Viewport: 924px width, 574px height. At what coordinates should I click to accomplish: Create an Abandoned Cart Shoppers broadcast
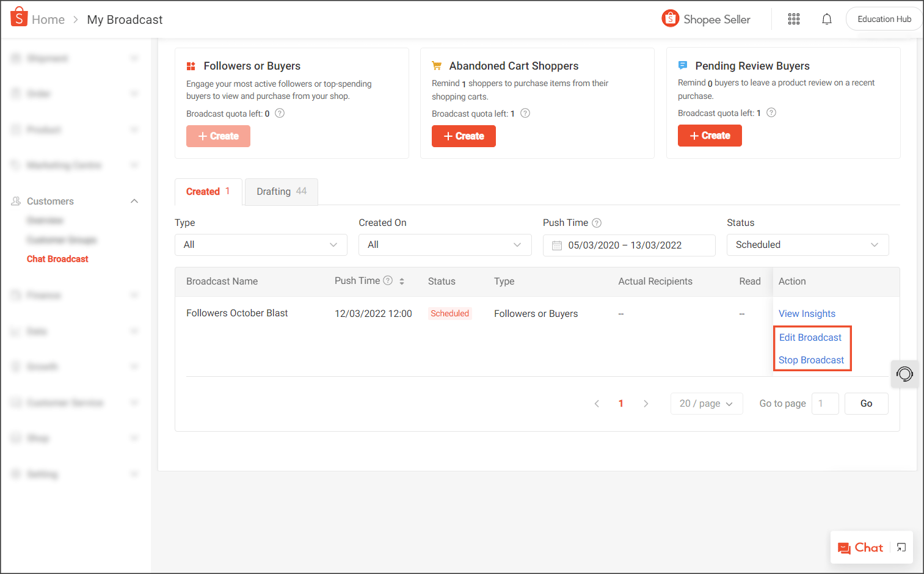(464, 136)
